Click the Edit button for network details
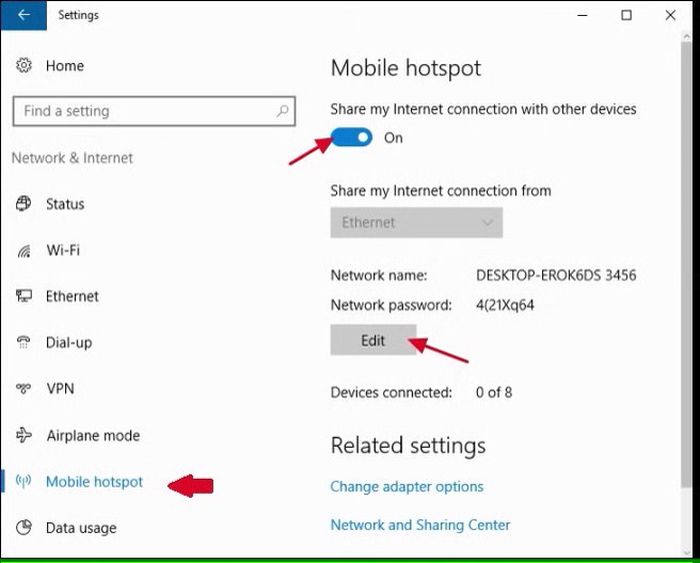The width and height of the screenshot is (700, 563). click(373, 340)
